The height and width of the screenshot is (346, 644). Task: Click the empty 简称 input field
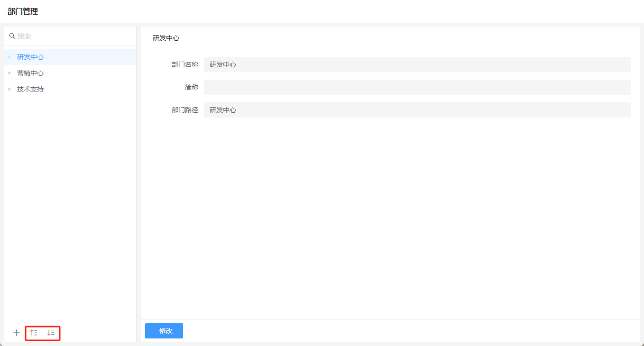click(x=417, y=87)
